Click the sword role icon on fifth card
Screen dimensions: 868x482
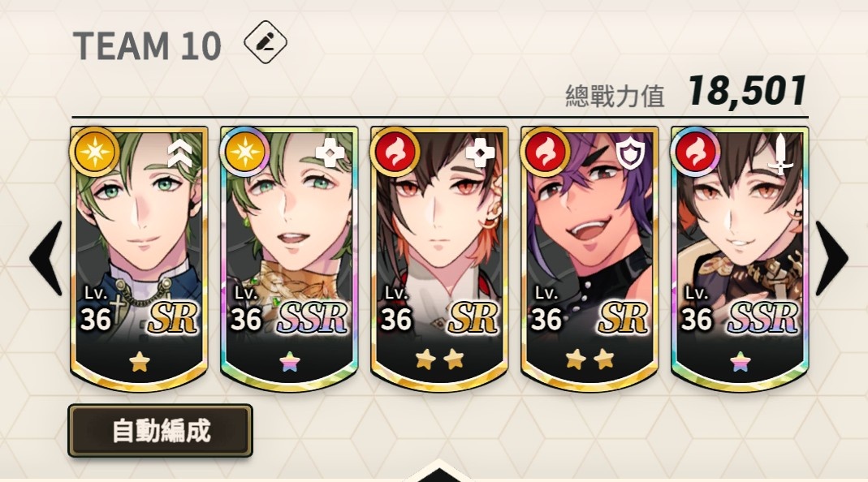point(780,154)
